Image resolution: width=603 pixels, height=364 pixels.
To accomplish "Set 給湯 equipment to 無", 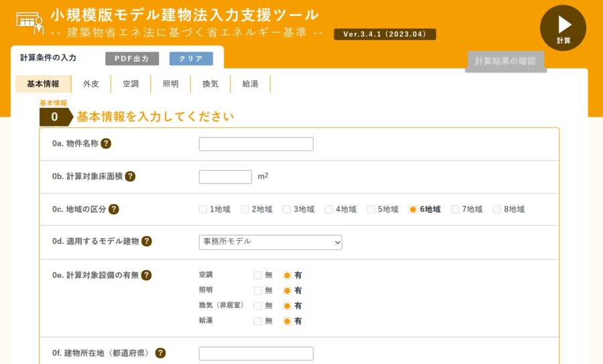I will coord(258,321).
